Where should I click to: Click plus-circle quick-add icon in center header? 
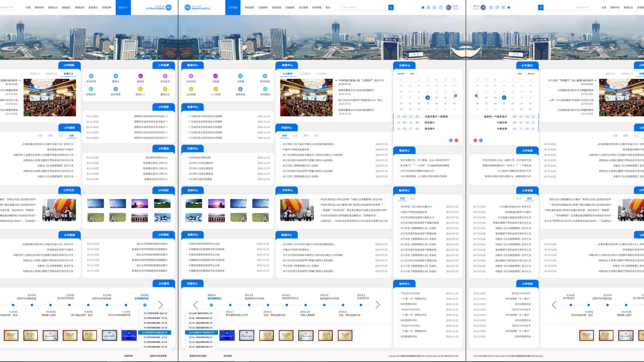click(x=434, y=7)
